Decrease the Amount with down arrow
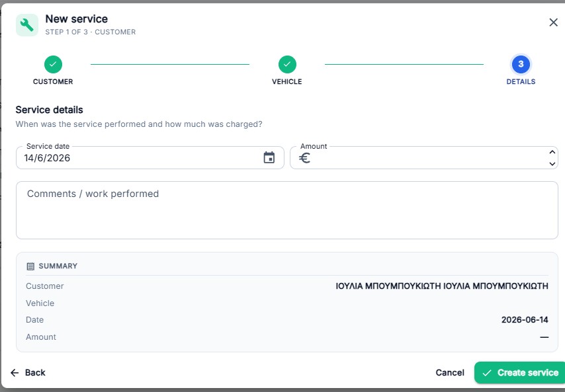 552,164
